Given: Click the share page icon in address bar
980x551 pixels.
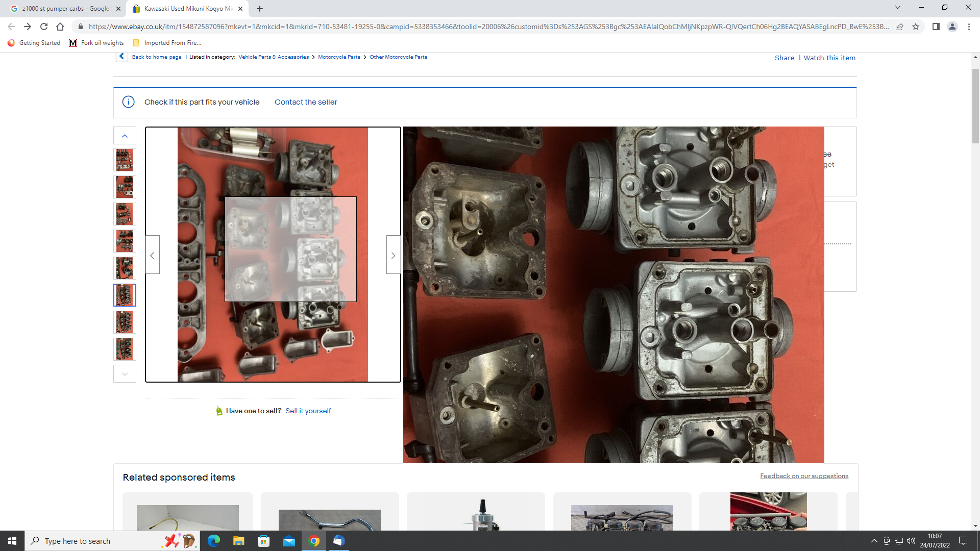Looking at the screenshot, I should (x=899, y=27).
